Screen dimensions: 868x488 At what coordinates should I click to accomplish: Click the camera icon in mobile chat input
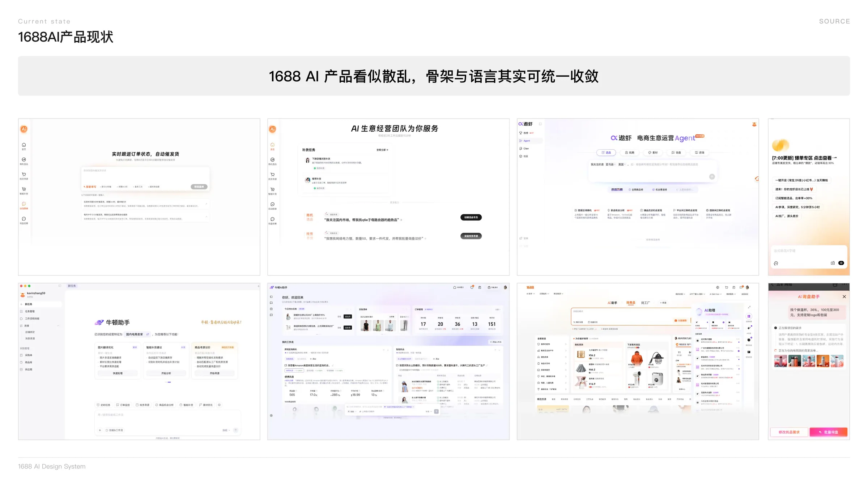[x=833, y=263]
